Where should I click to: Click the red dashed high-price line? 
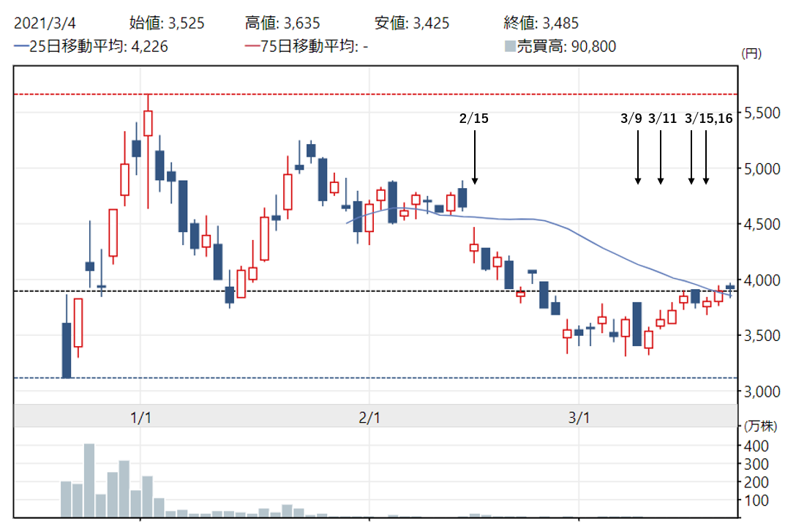tap(375, 94)
